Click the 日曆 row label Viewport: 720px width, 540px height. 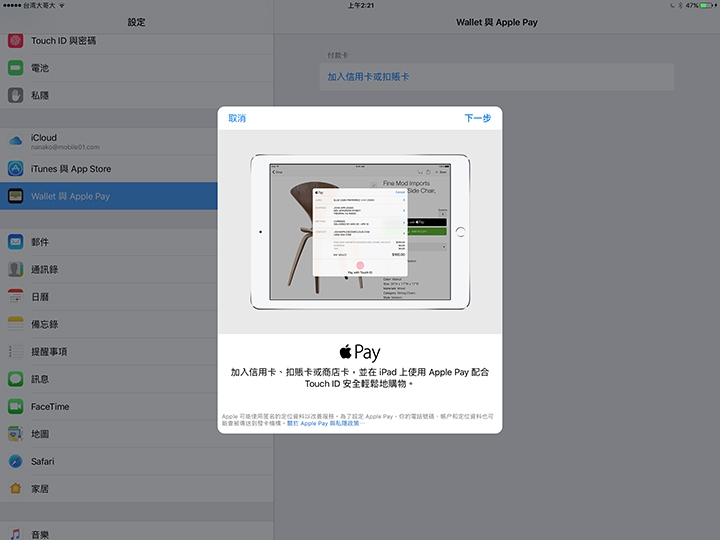coord(40,297)
